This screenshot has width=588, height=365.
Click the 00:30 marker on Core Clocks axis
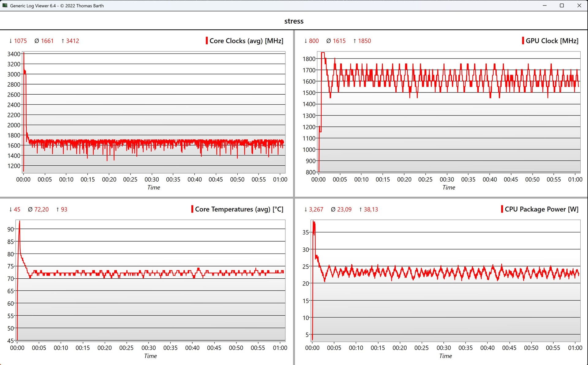(152, 179)
